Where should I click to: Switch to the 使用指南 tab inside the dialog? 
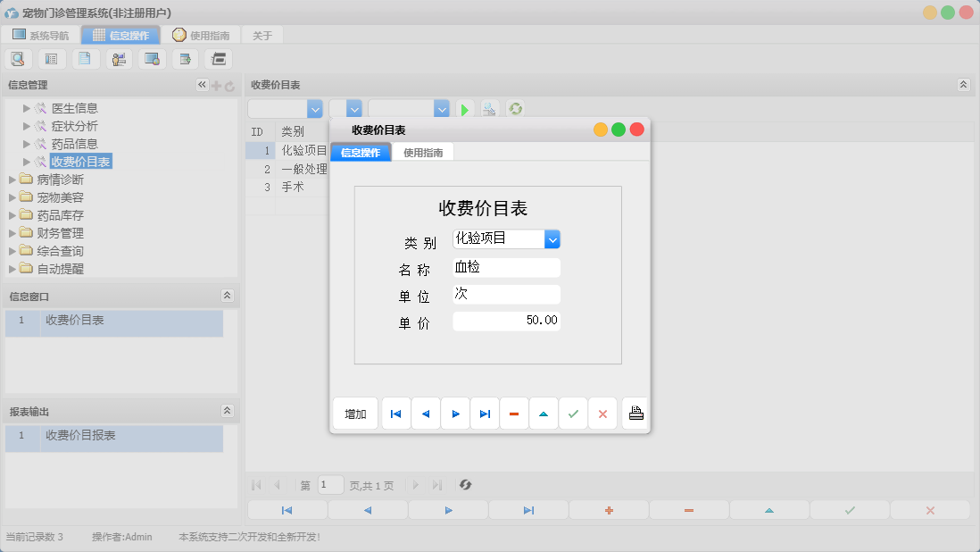coord(422,152)
